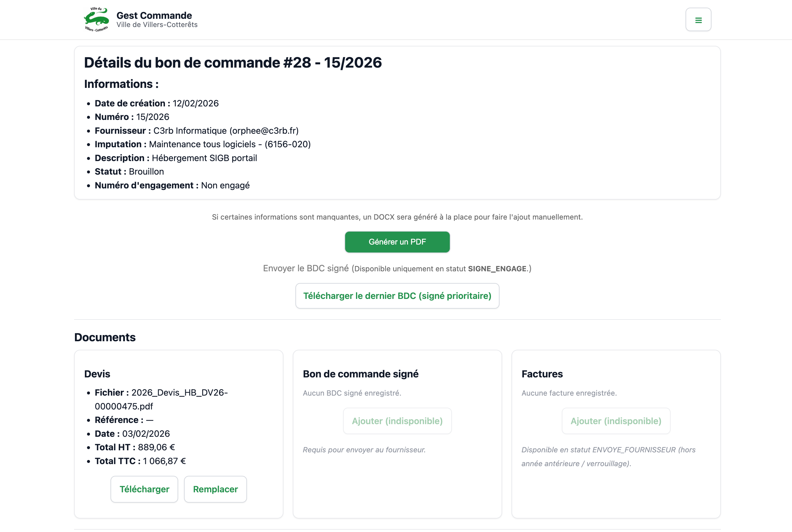Click the Villers-Cotterêts salamander logo
This screenshot has width=792, height=532.
click(97, 20)
